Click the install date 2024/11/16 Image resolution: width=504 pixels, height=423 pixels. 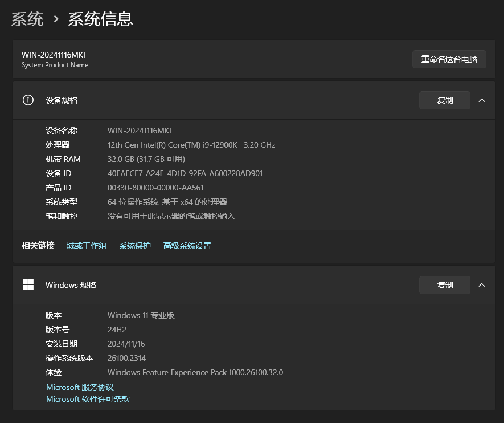(126, 344)
